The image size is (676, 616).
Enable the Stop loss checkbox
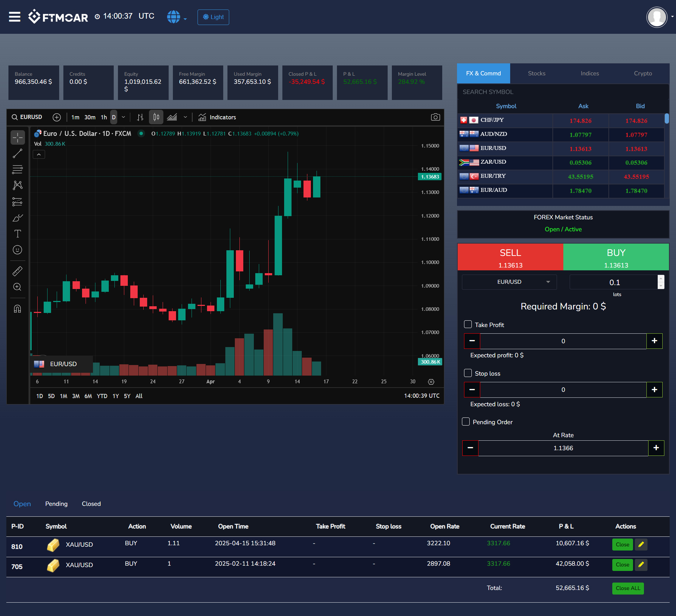[x=468, y=373]
